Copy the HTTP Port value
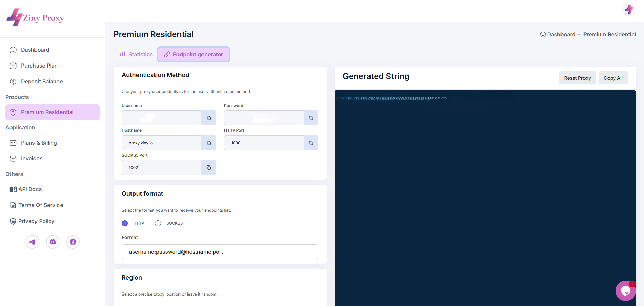Screen dimensions: 644x306 point(311,143)
